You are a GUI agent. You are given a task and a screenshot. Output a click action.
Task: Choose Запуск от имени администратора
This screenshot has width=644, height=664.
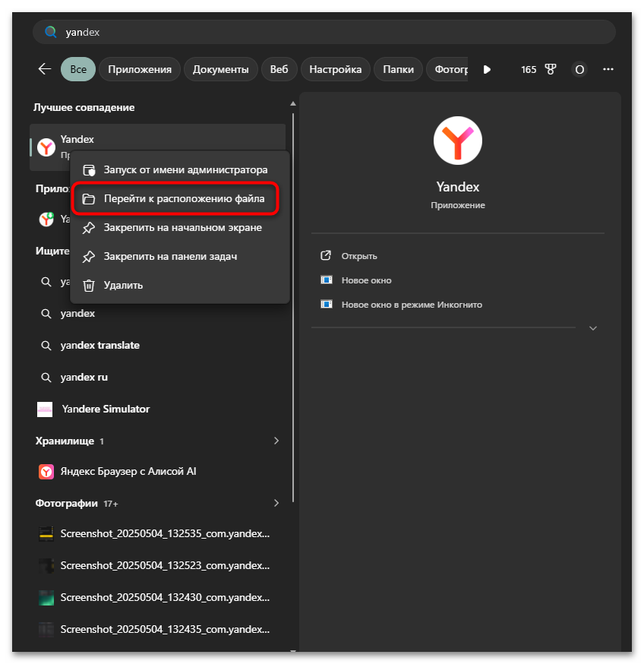point(180,170)
